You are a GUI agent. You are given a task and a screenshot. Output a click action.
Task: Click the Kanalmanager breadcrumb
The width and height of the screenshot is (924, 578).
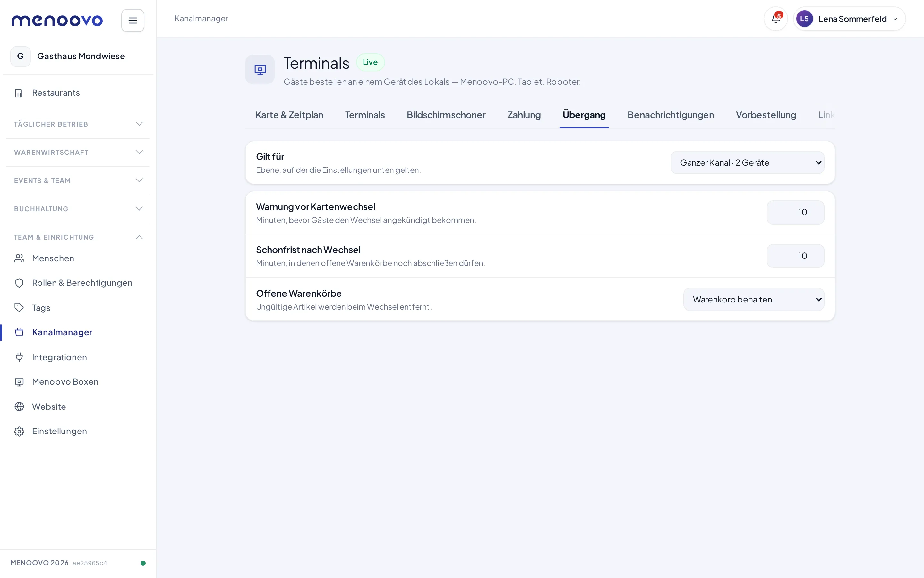click(x=201, y=18)
